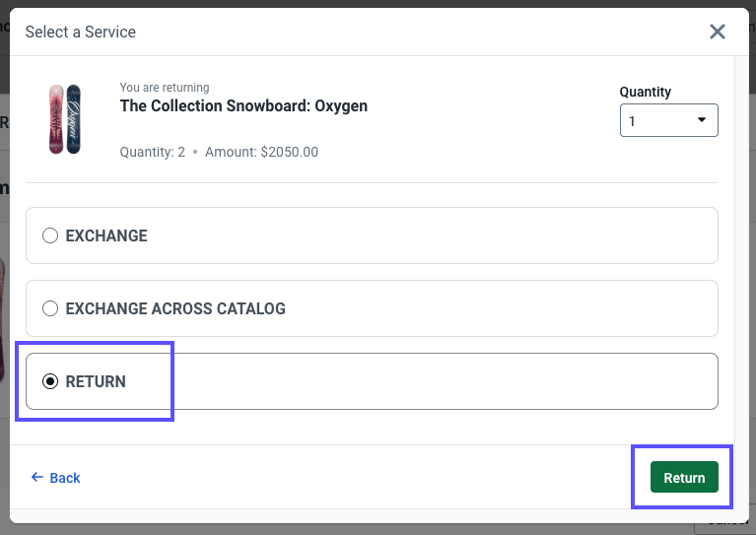This screenshot has width=756, height=535.
Task: Click the 'You are returning' caption
Action: (165, 88)
